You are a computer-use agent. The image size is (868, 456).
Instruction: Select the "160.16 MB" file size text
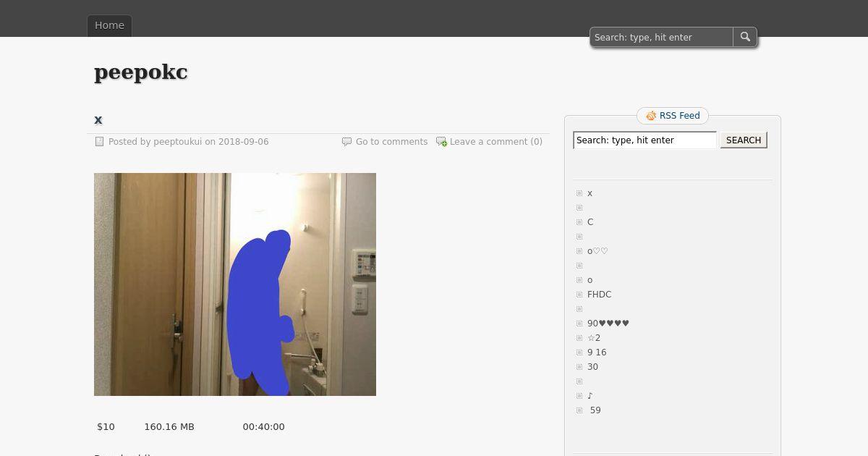[169, 427]
